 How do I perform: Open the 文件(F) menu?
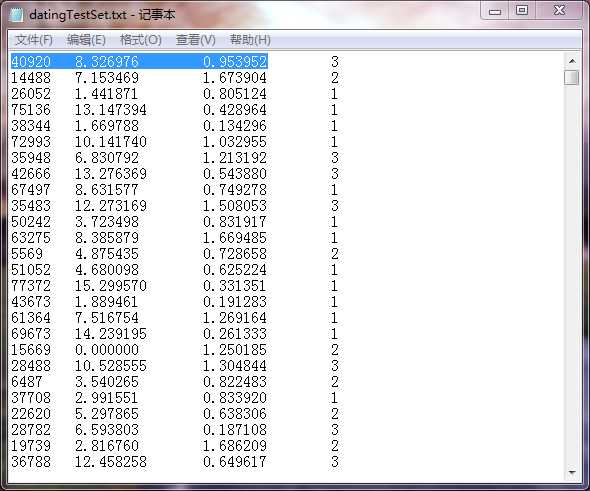(34, 40)
